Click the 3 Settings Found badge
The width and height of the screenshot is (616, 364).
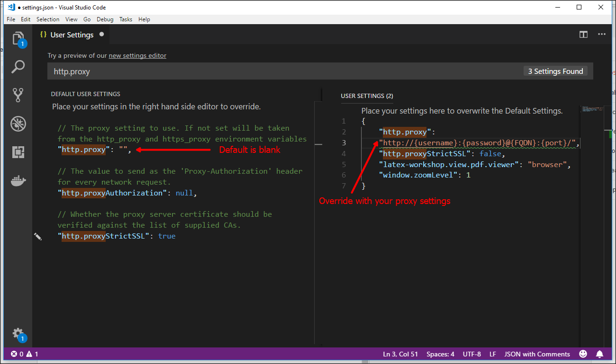click(x=555, y=71)
